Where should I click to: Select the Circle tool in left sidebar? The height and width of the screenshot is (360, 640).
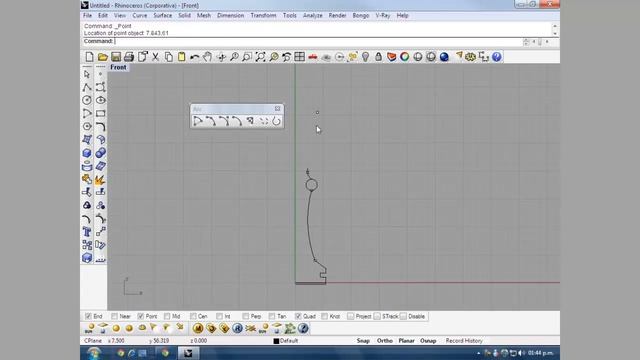(x=87, y=100)
